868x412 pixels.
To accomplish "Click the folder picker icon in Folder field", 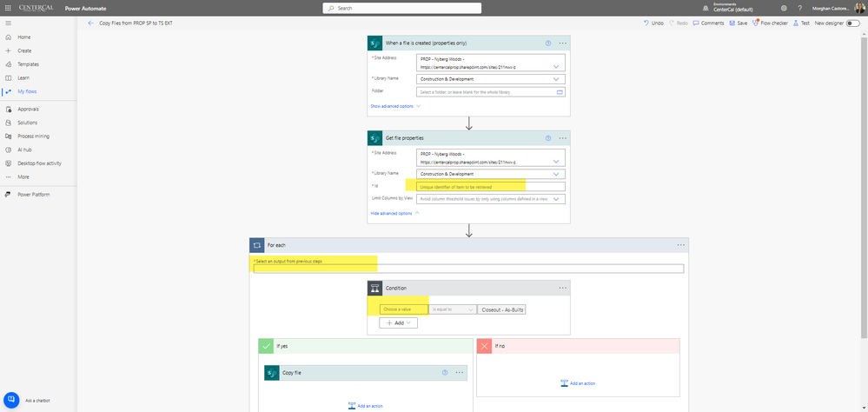I will pyautogui.click(x=559, y=92).
